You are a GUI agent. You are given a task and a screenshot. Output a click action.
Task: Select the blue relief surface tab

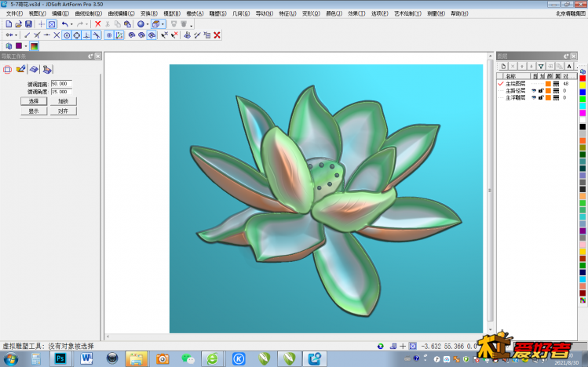34,69
